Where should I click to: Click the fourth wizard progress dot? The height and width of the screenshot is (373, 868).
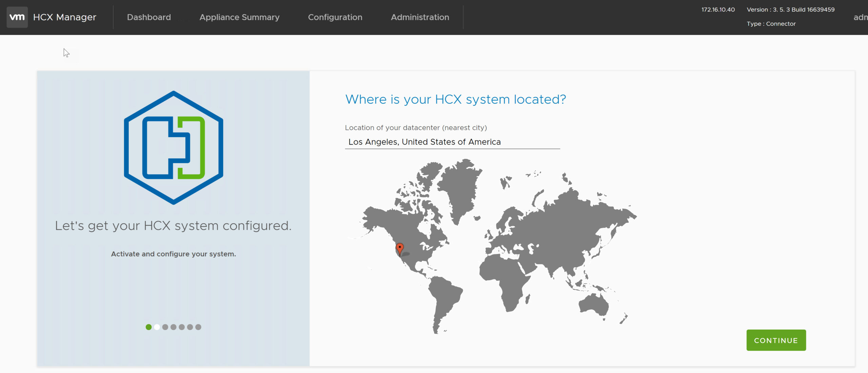click(x=173, y=327)
